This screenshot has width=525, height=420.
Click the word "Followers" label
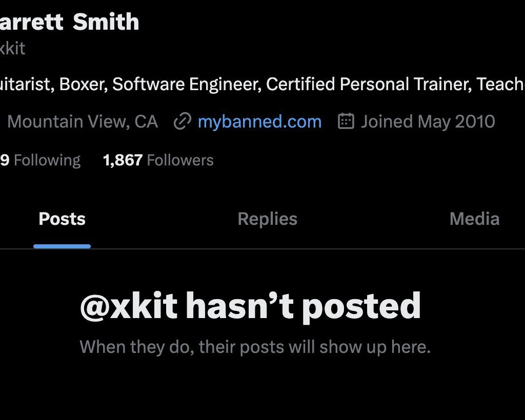pyautogui.click(x=180, y=160)
